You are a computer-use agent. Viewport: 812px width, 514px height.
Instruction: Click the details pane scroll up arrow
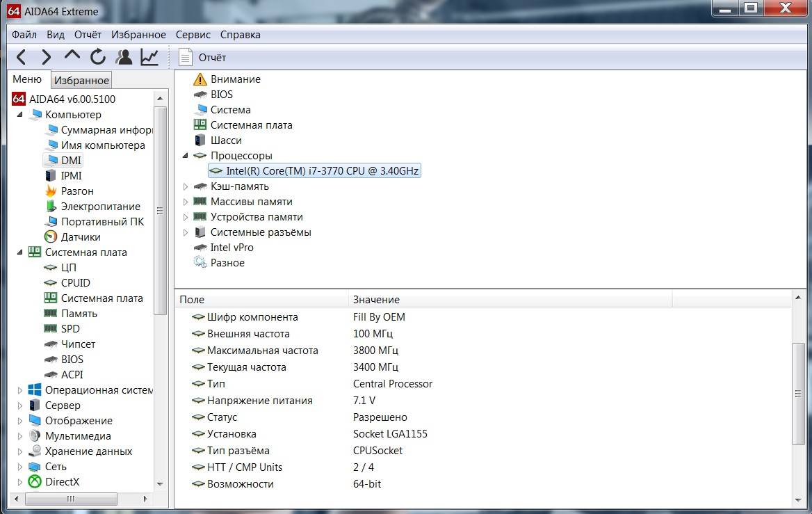click(799, 298)
